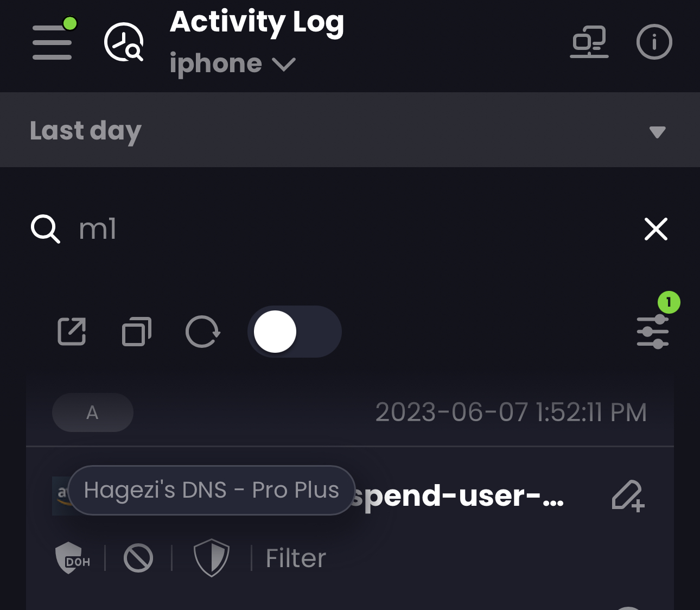Click the block (denylist) icon on the entry

[137, 557]
